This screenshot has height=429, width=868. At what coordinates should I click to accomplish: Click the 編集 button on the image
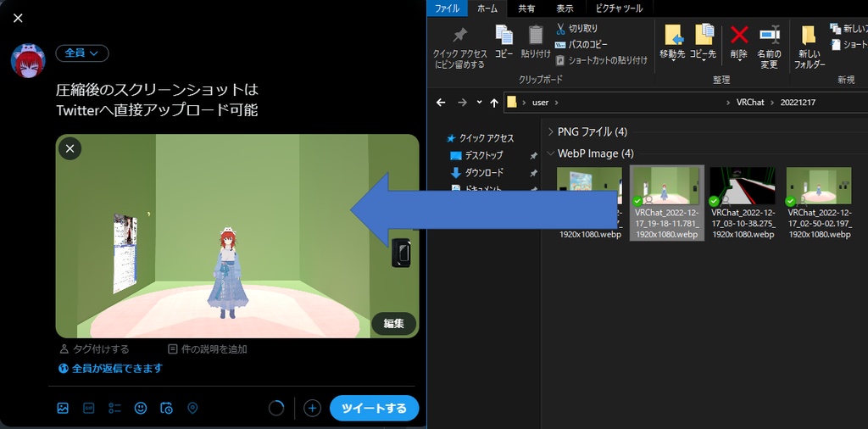pos(393,324)
